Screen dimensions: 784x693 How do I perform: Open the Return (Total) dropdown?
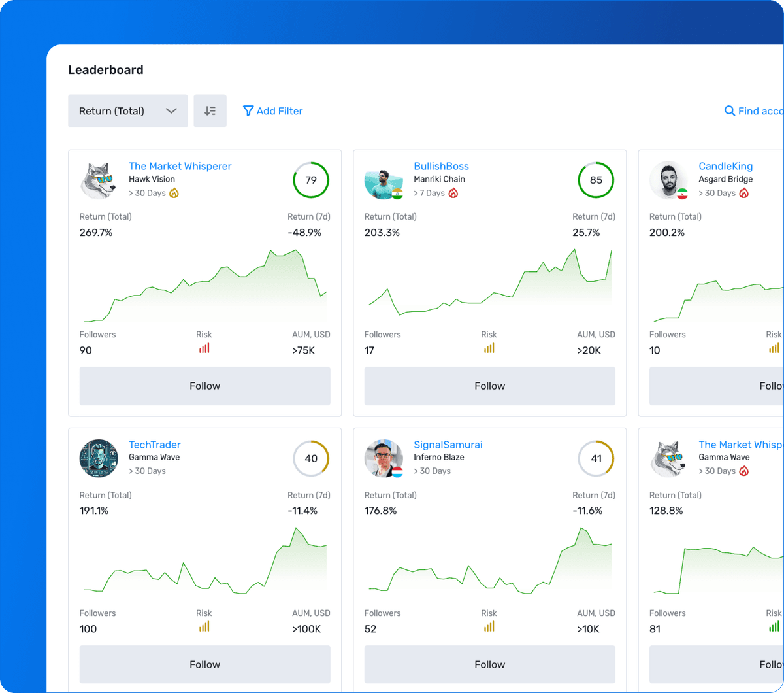click(x=127, y=110)
